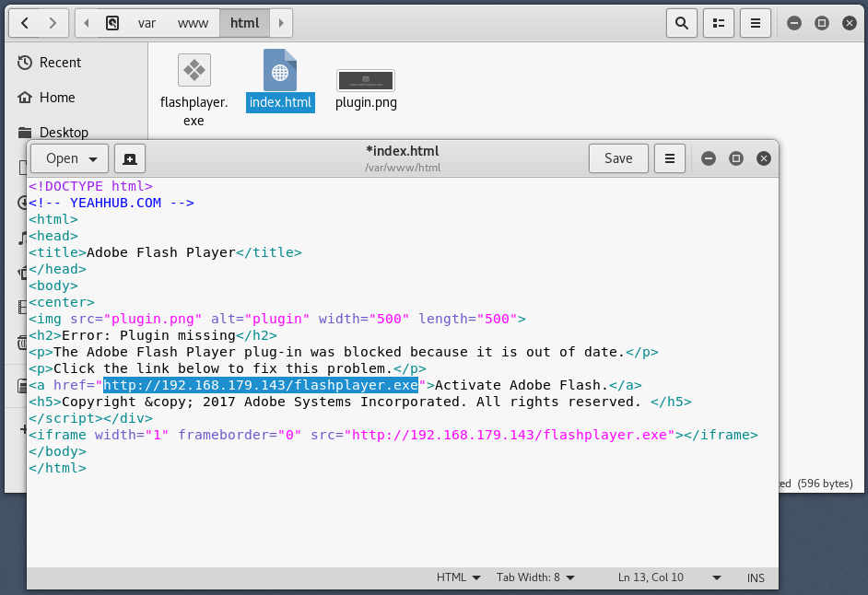Click the path bar left scroll arrow

pos(87,23)
